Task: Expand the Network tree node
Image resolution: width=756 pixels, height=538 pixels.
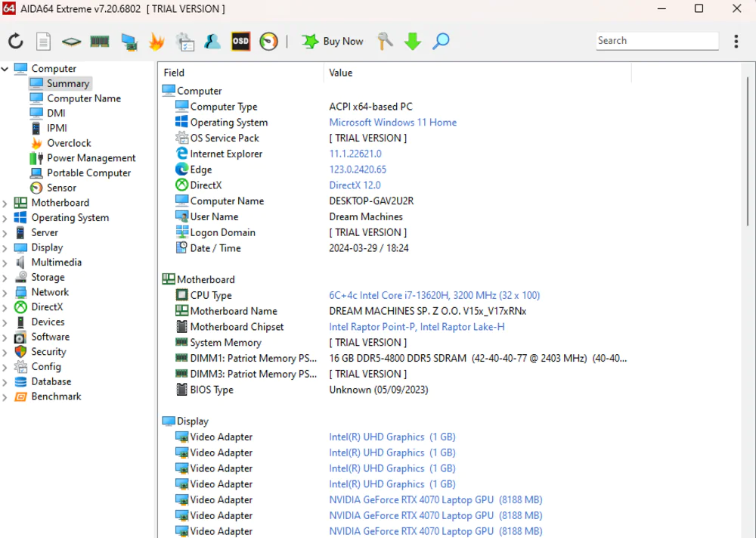Action: pyautogui.click(x=5, y=293)
